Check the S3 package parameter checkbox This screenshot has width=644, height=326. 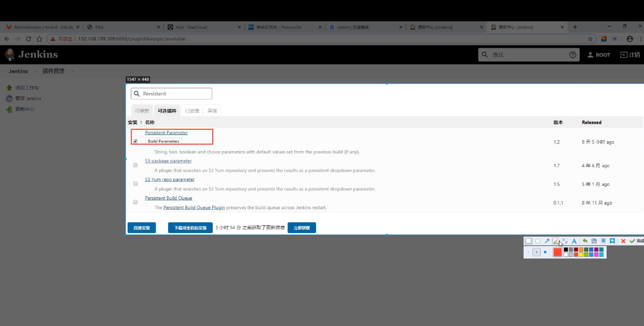[x=135, y=165]
